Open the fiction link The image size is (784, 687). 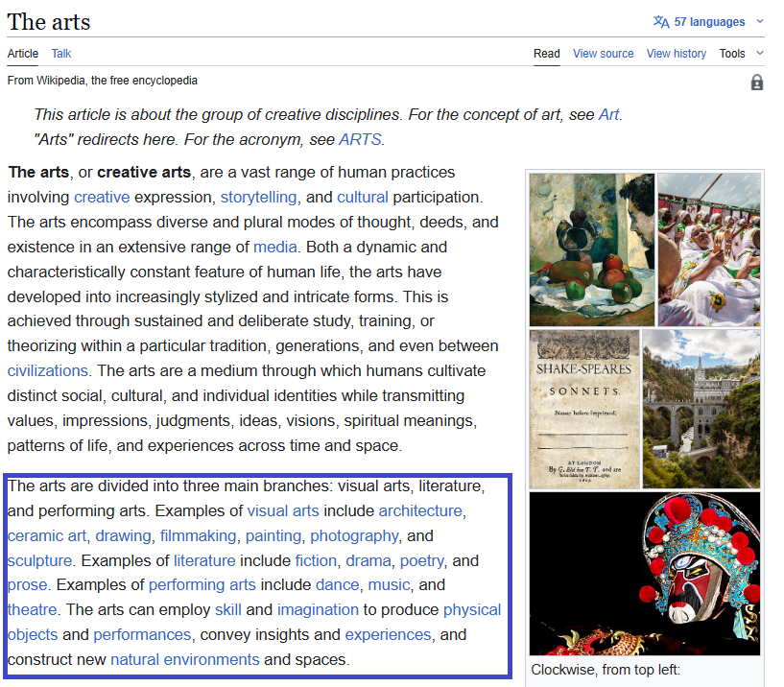(x=316, y=561)
